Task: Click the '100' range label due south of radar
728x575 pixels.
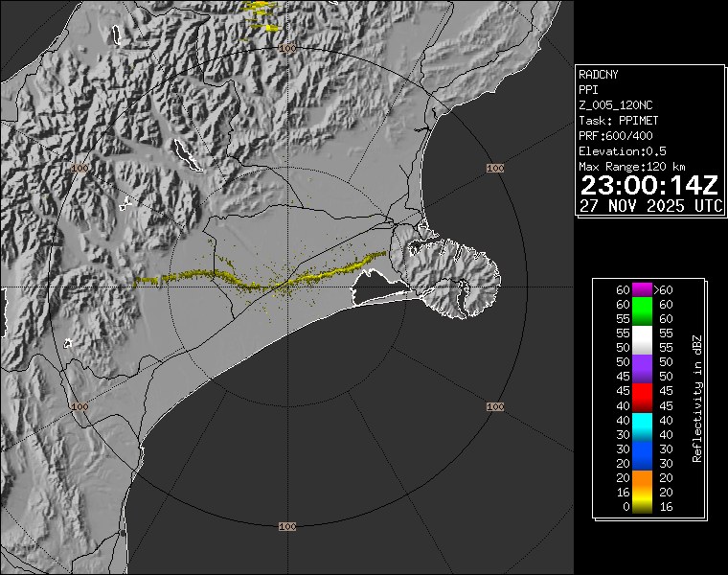Action: (287, 526)
